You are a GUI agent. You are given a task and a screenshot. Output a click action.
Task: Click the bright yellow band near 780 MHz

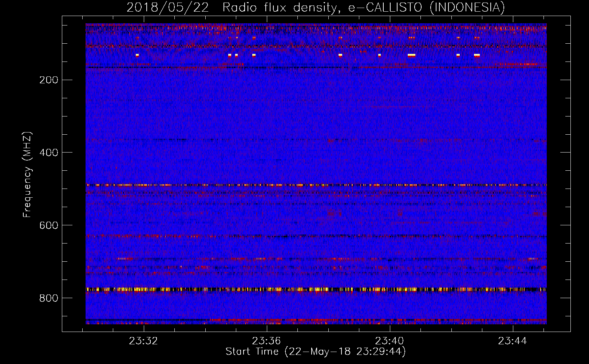(x=316, y=290)
